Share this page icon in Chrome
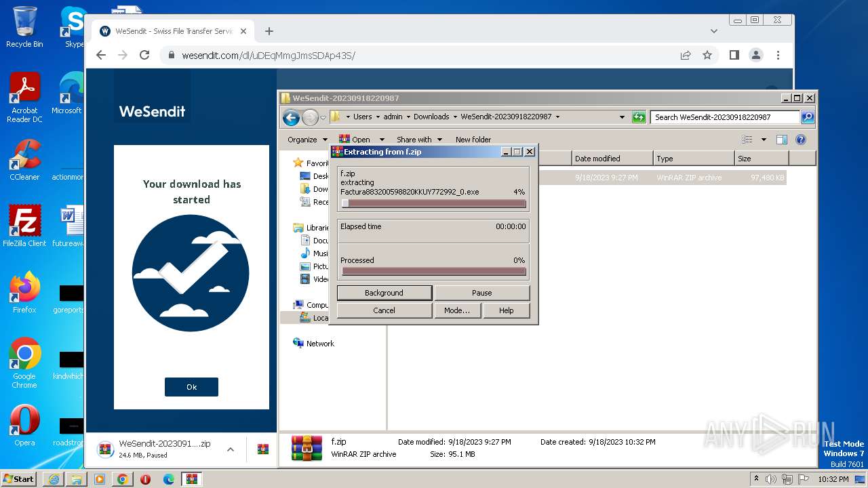 tap(686, 55)
